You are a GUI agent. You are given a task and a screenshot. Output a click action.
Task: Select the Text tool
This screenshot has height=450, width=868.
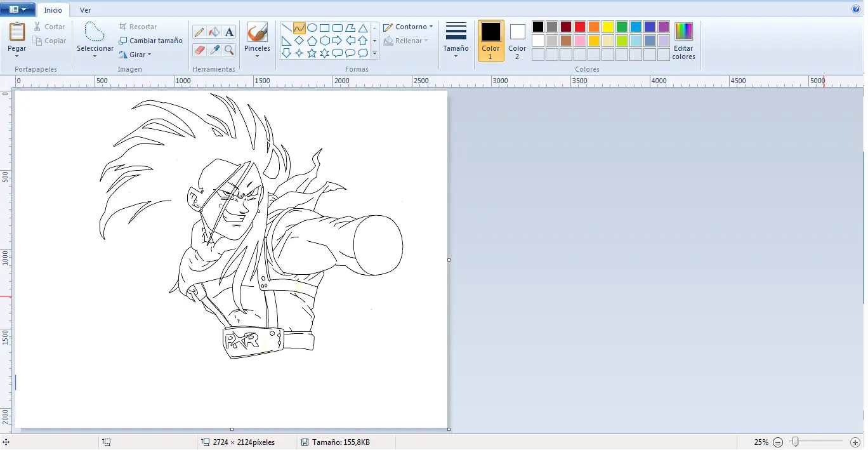(230, 32)
